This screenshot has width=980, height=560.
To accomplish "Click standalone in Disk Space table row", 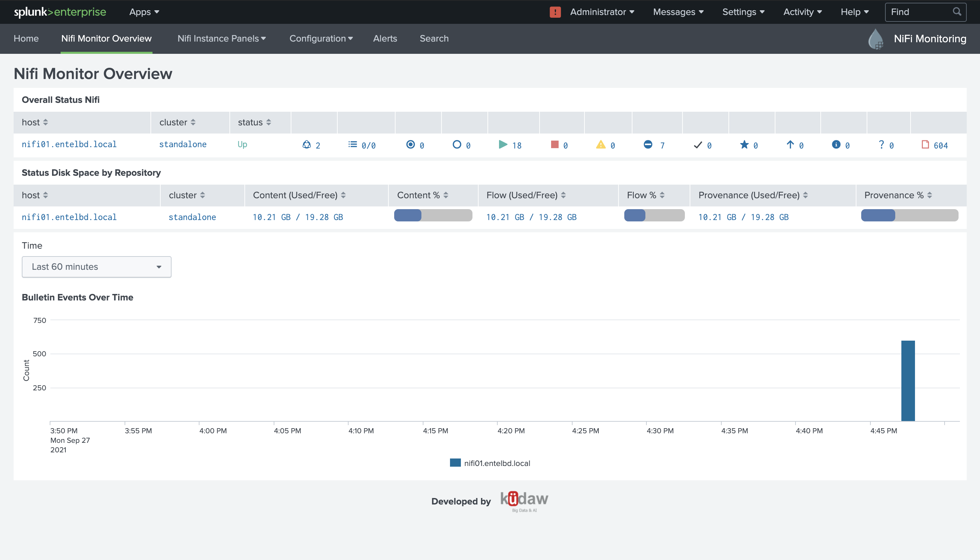I will click(x=192, y=217).
